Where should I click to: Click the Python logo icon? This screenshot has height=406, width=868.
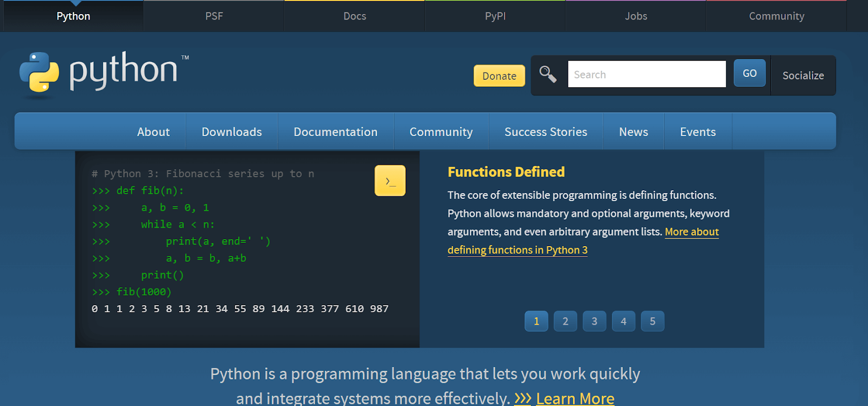(39, 72)
